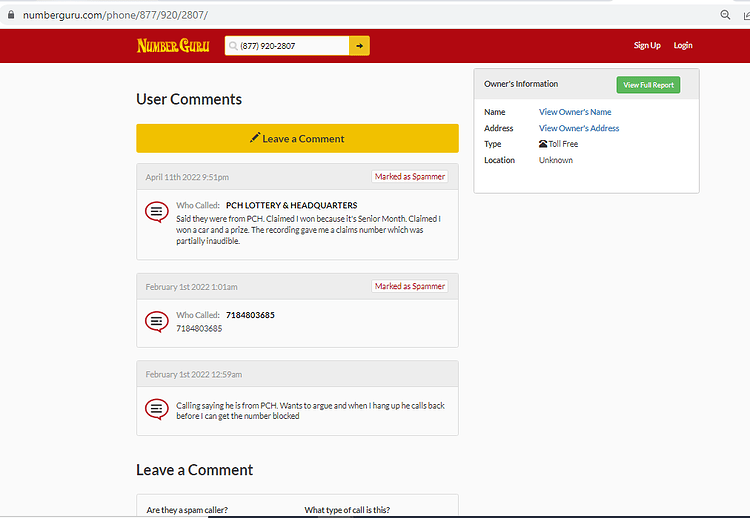Click the browser zoom magnifier icon
The image size is (750, 518).
(725, 15)
